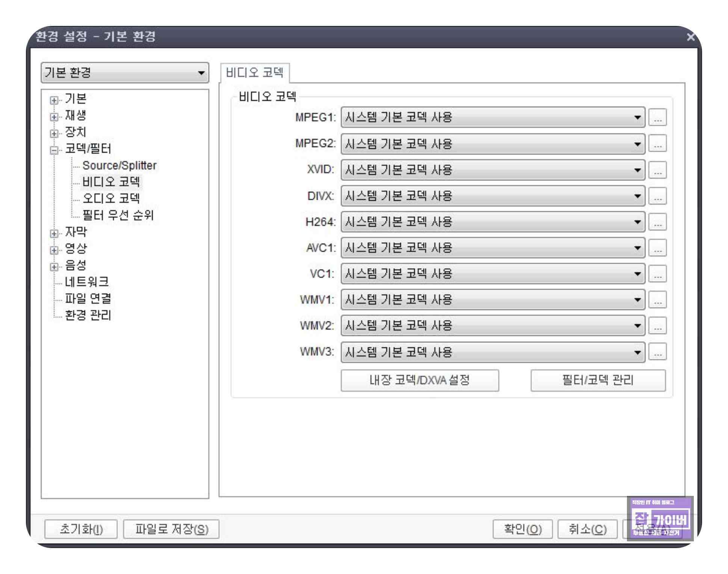Screen dimensions: 728x574
Task: Expand the 재생 tree node
Action: tap(54, 117)
